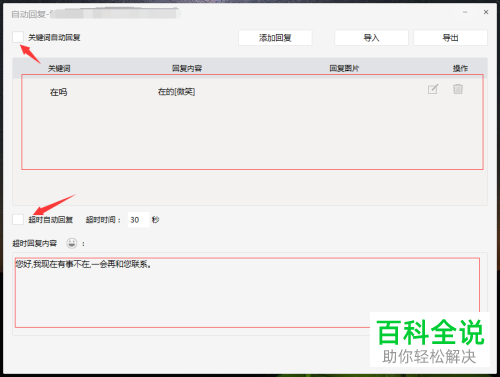Minimize the 自动回复 window
This screenshot has width=500, height=377.
point(465,12)
